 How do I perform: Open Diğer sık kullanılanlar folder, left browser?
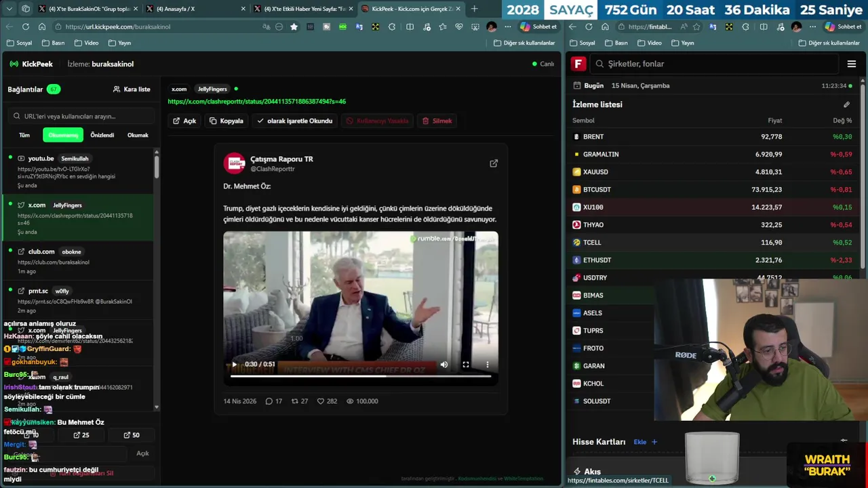tap(525, 43)
